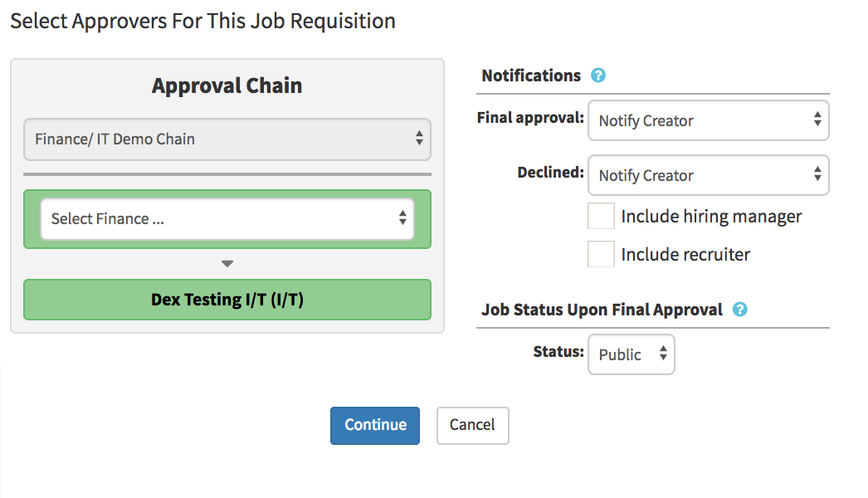
Task: Click the Job Status Upon Final Approval help icon
Action: click(x=739, y=309)
